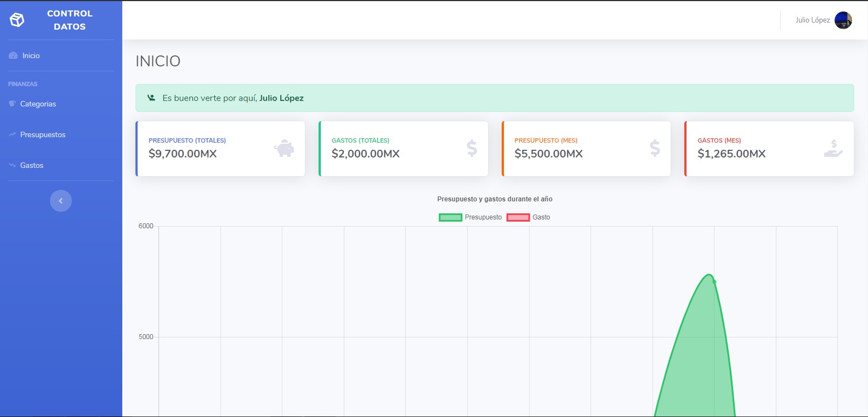
Task: Open Gastos menu item
Action: click(32, 165)
